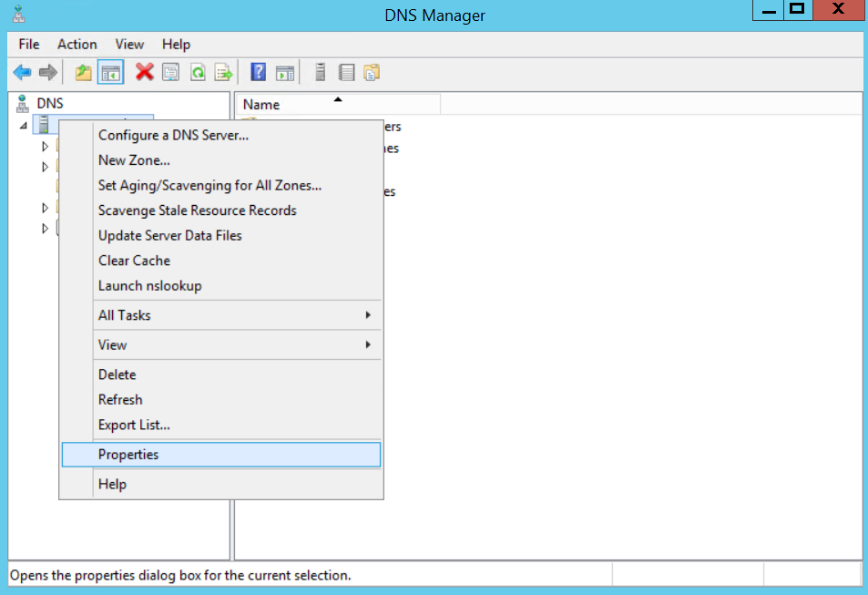Toggle the Show/Hide Console Tree toolbar icon
This screenshot has height=595, width=868.
pyautogui.click(x=110, y=72)
